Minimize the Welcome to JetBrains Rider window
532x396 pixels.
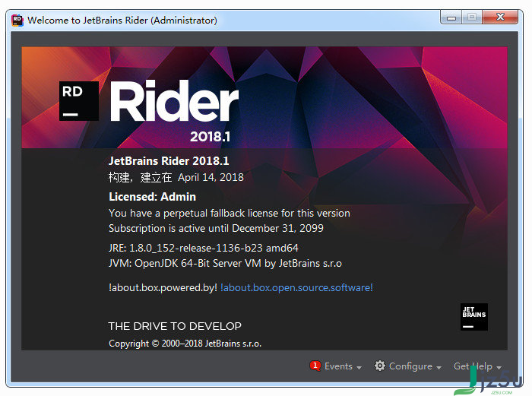(451, 17)
